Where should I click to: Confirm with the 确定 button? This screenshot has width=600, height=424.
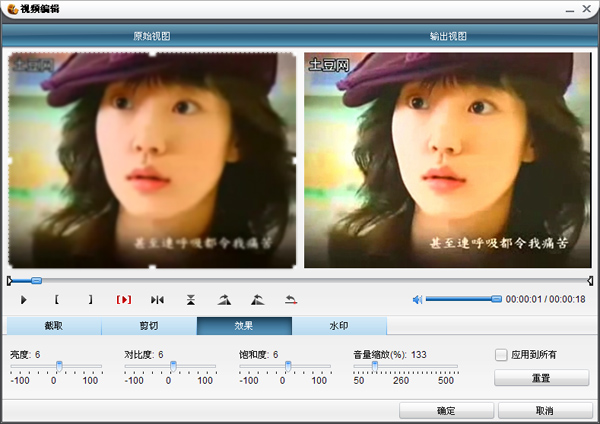click(x=446, y=411)
